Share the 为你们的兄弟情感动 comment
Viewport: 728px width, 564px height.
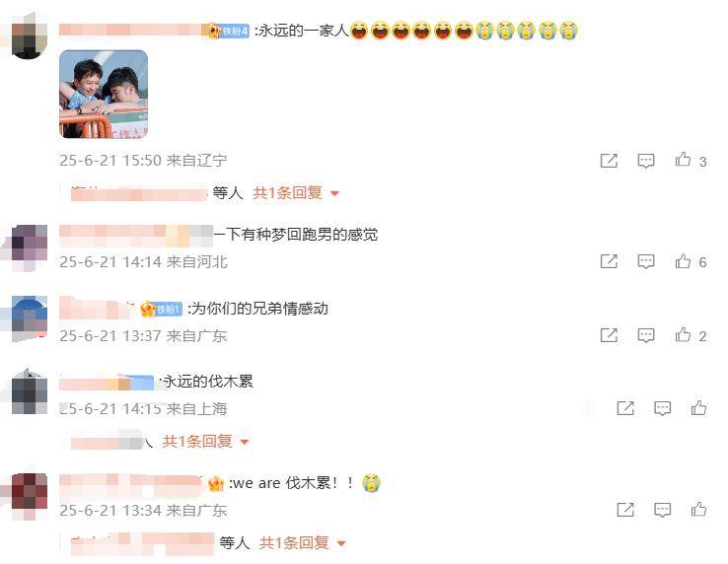[609, 335]
